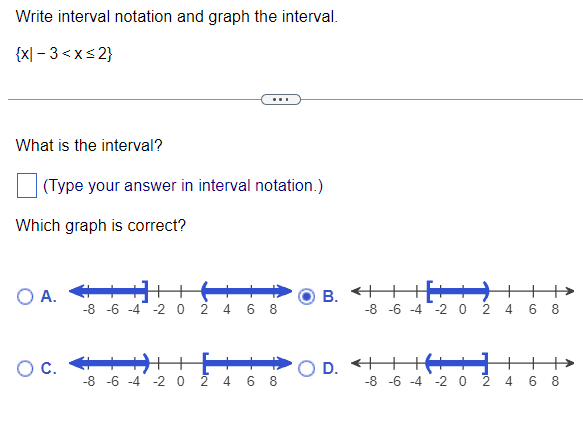Click the left parenthesis in graph D
The height and width of the screenshot is (421, 583).
428,363
